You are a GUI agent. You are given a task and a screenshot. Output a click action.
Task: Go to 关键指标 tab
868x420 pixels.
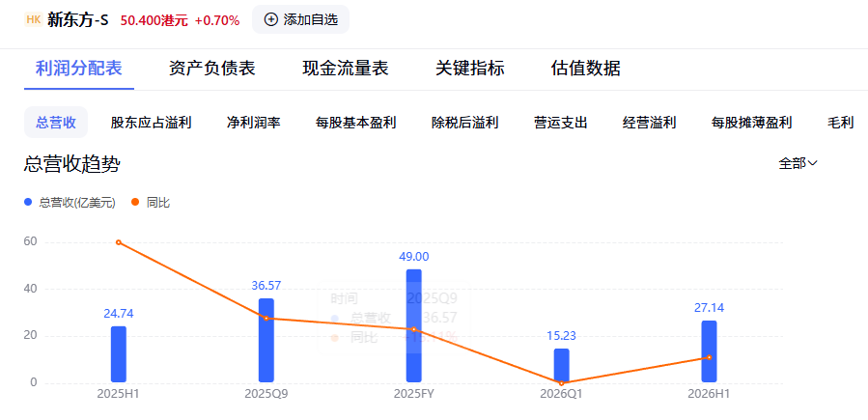pos(469,69)
